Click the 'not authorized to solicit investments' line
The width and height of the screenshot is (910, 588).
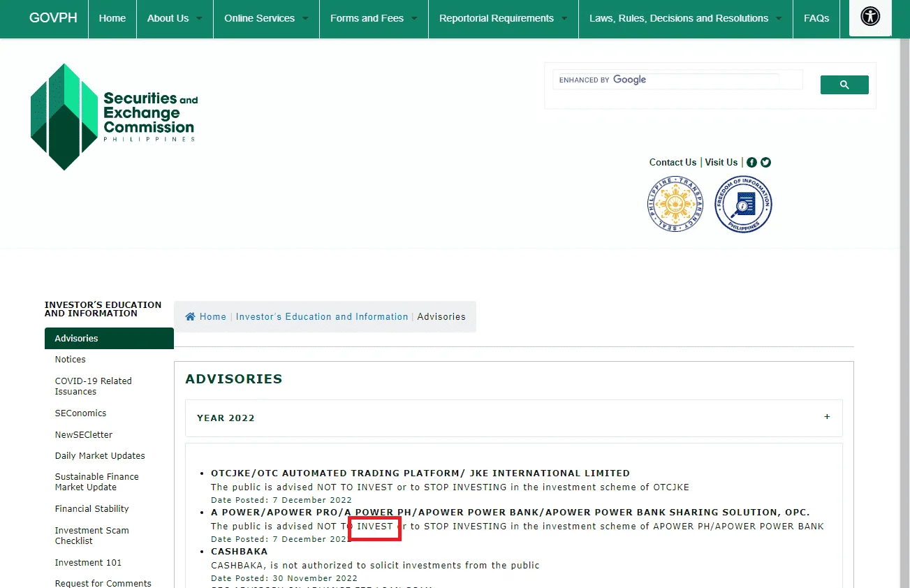click(375, 565)
